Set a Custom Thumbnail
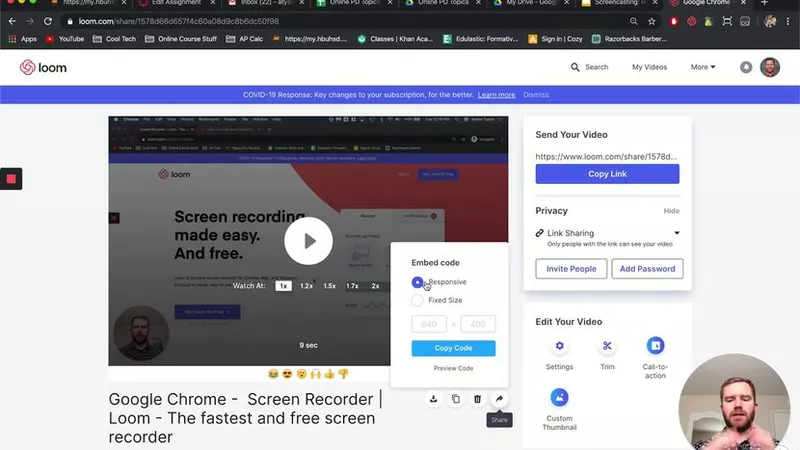 click(x=559, y=397)
